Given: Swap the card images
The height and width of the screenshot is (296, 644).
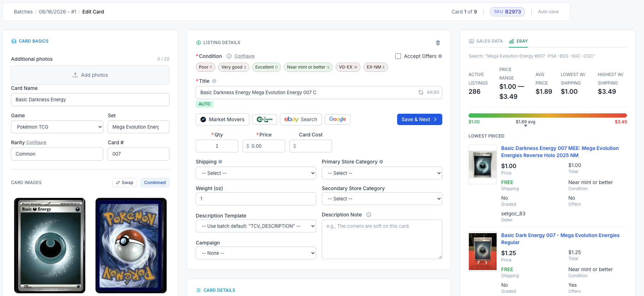Looking at the screenshot, I should pos(125,183).
